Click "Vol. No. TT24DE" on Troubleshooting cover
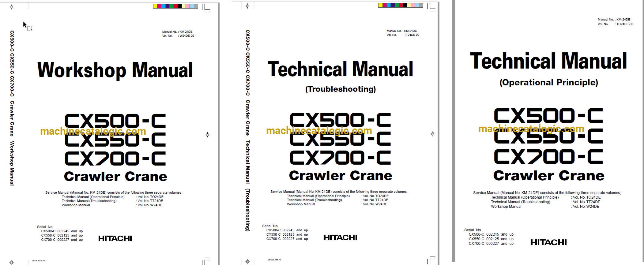 tap(375, 200)
